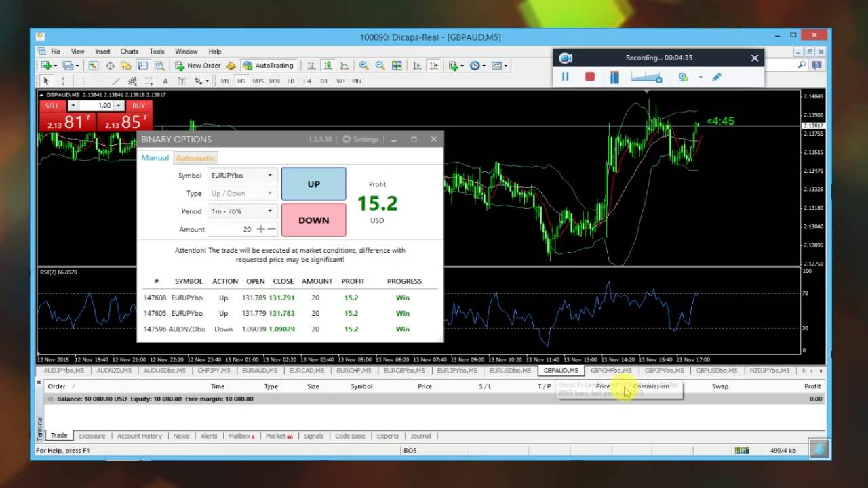
Task: Open the Tools menu
Action: coord(157,52)
